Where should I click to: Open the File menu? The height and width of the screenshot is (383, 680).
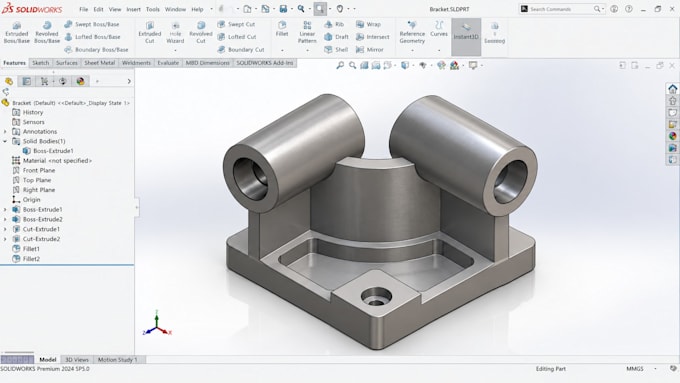(84, 9)
